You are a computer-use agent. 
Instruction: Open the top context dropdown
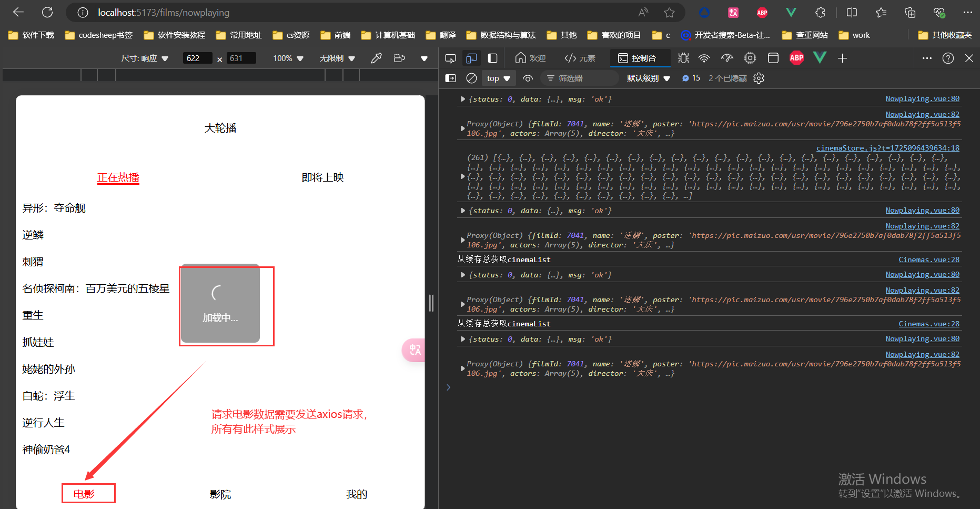point(499,78)
